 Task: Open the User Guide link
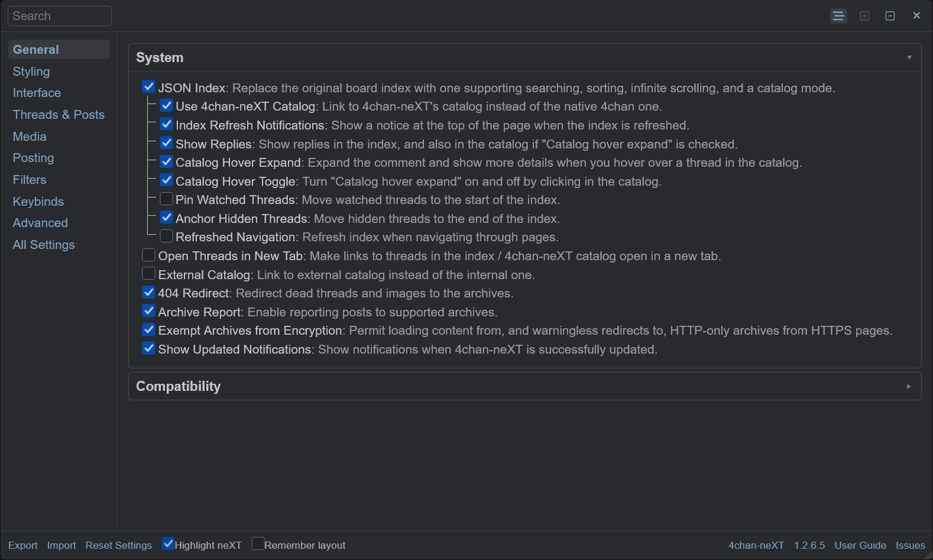(860, 545)
